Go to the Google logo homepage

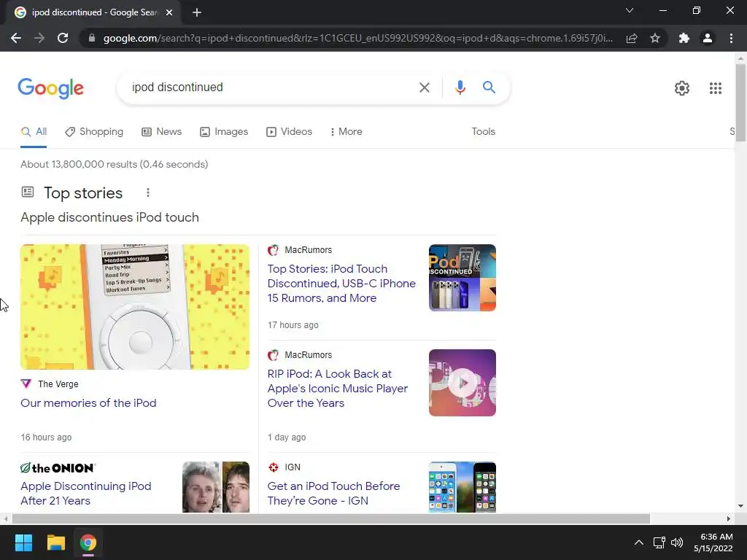click(50, 88)
